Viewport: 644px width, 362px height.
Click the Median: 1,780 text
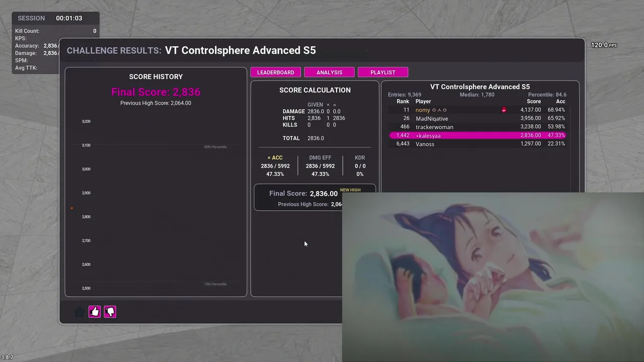[477, 95]
